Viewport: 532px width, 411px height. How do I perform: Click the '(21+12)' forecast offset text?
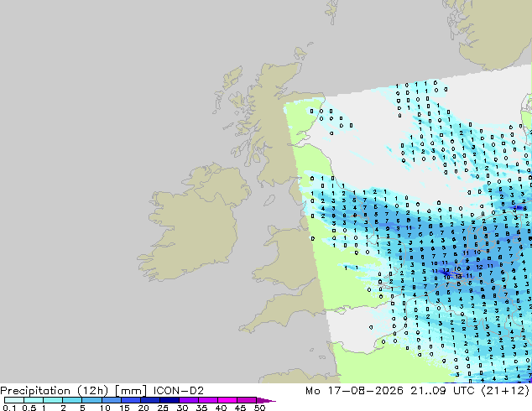tap(505, 391)
